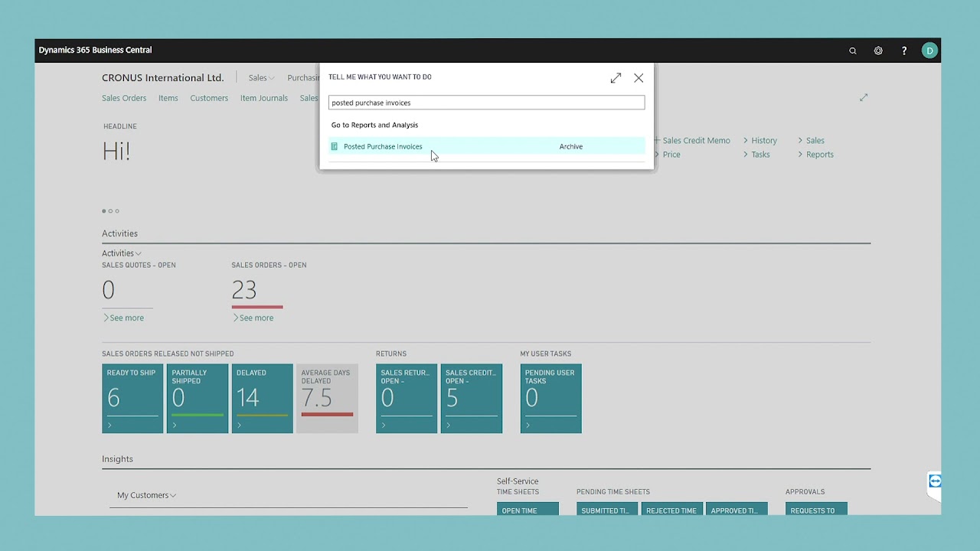Click the Go to Reports and Analysis heading
This screenshot has width=980, height=551.
(374, 125)
